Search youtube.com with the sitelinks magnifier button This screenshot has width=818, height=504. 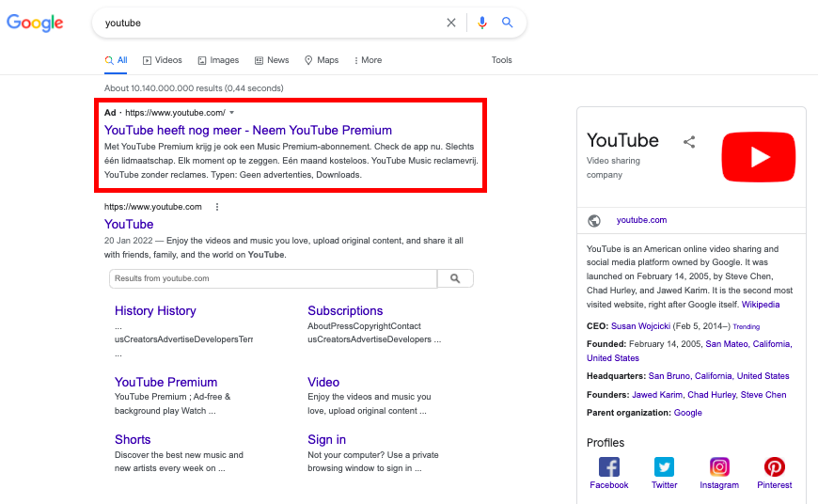(x=455, y=278)
